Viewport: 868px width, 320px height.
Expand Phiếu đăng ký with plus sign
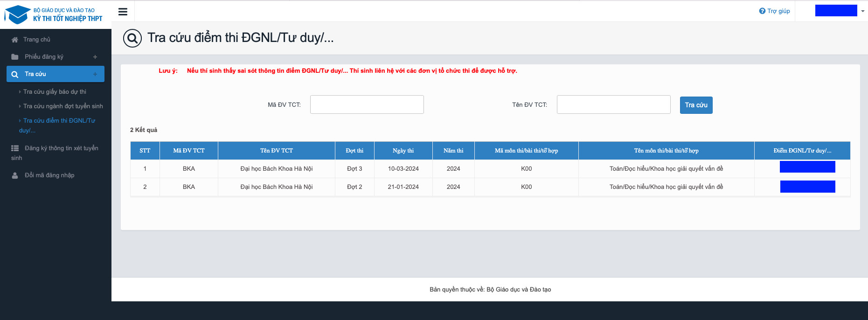95,57
